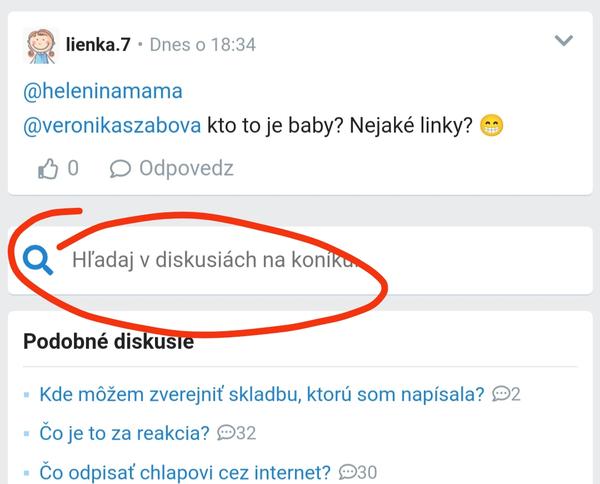
Task: Expand the post options chevron
Action: (x=564, y=41)
